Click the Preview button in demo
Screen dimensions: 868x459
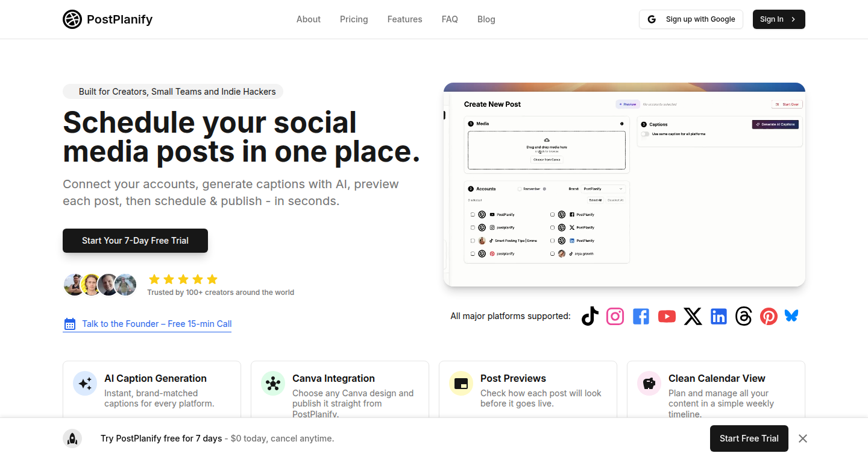(627, 104)
